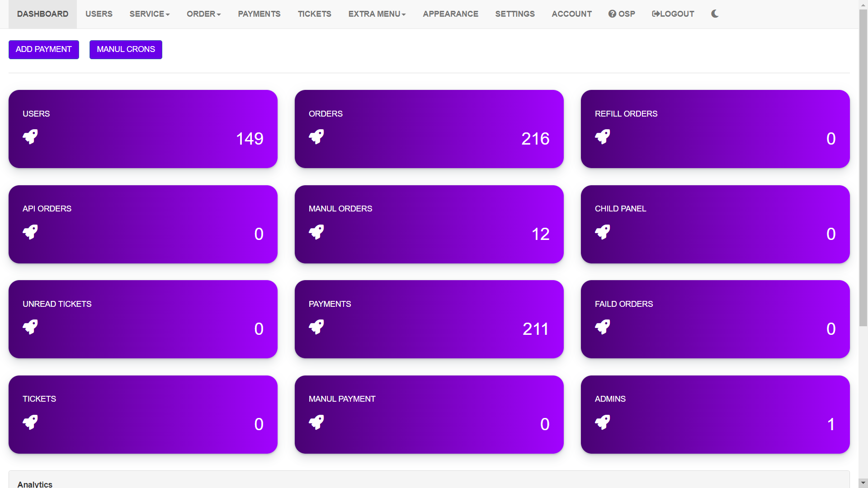Expand the Extra Menu dropdown
Screen dimensions: 868x488
pyautogui.click(x=377, y=14)
